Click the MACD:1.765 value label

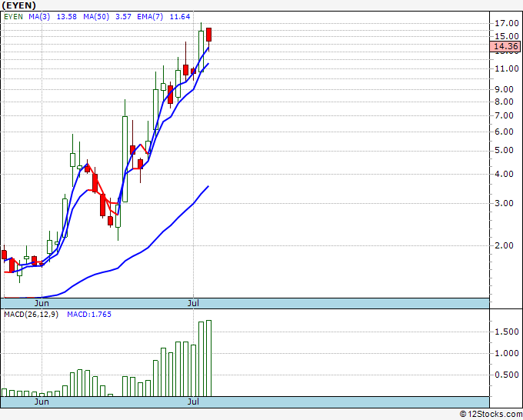(89, 315)
